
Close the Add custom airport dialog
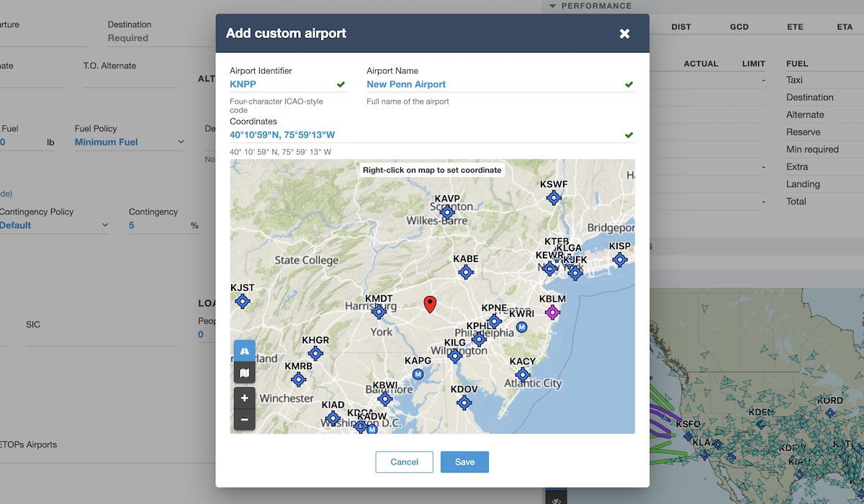pyautogui.click(x=624, y=34)
